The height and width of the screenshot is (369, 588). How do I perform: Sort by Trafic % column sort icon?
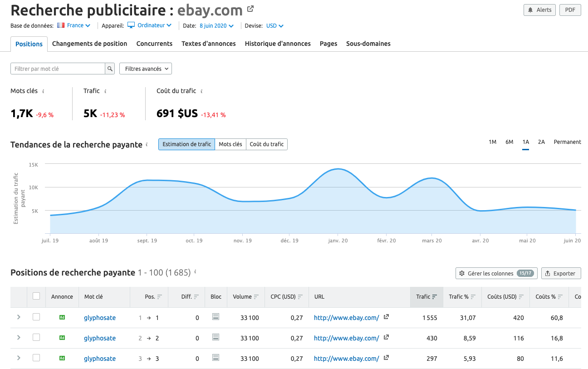(x=473, y=297)
